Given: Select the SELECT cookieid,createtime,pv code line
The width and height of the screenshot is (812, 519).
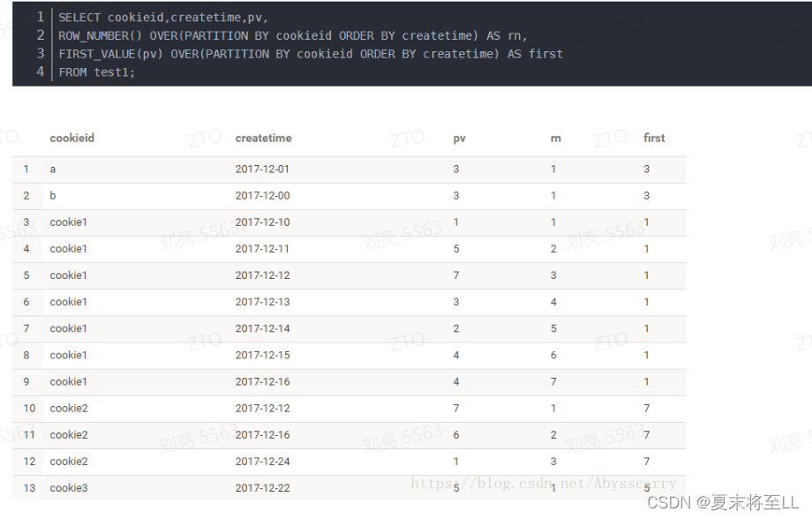Looking at the screenshot, I should 163,18.
